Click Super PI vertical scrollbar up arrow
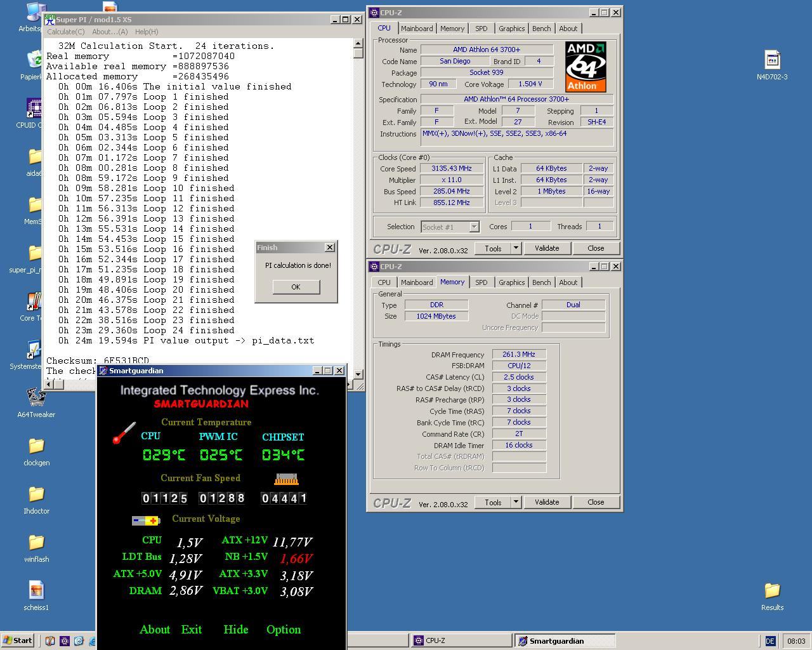Screen dimensions: 812x650 pos(358,43)
